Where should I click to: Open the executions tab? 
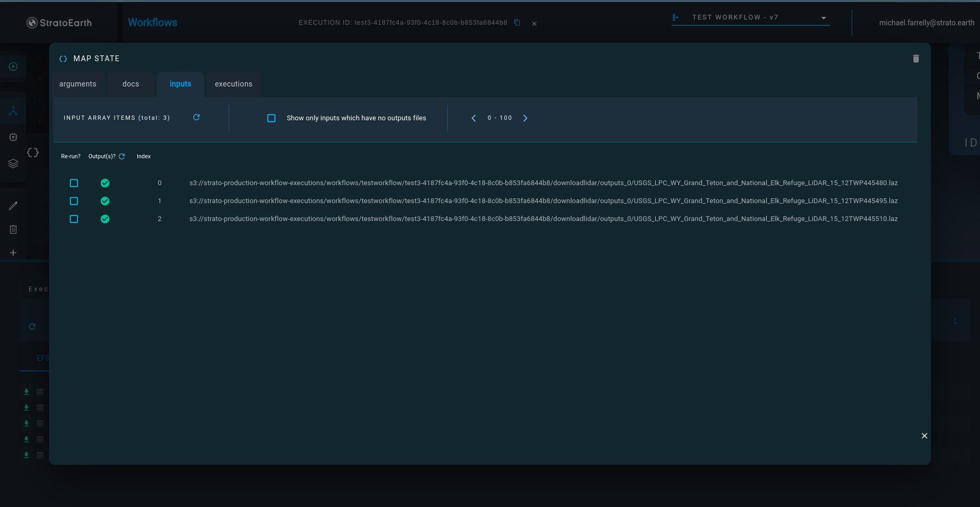[x=233, y=84]
